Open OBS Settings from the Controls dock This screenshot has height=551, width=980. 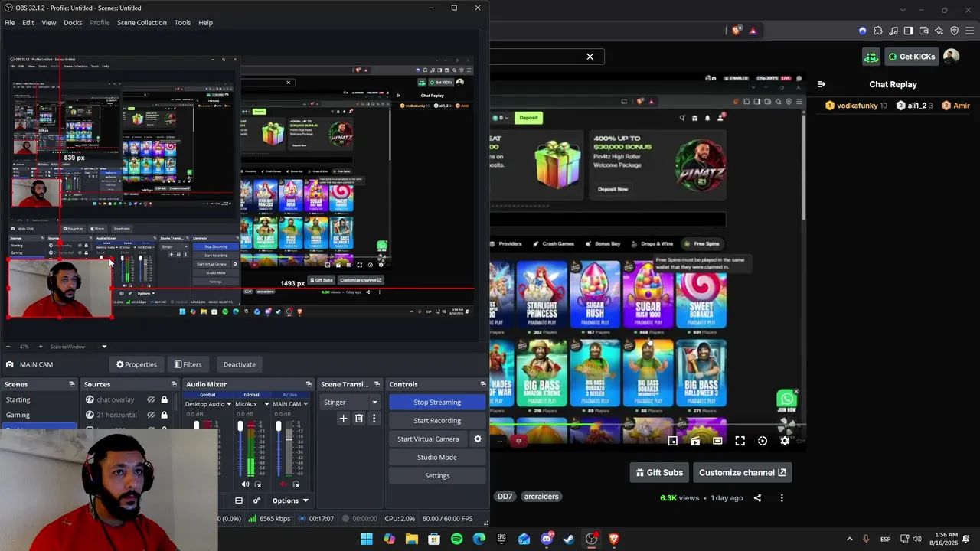coord(437,476)
